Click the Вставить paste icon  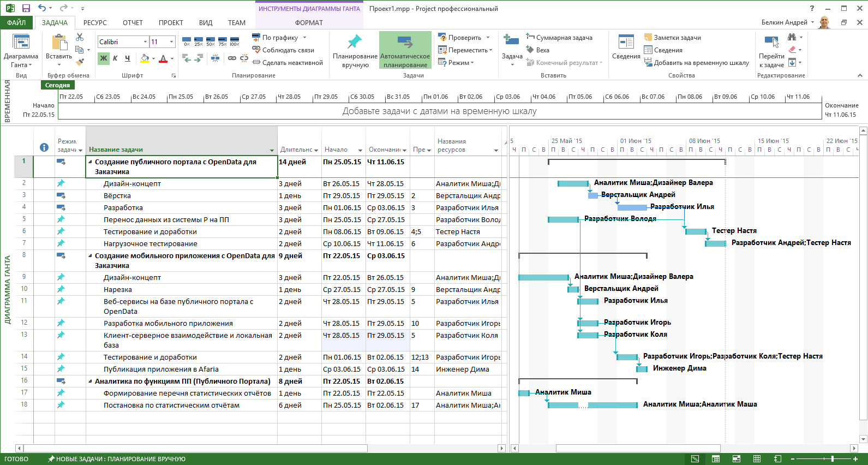click(59, 43)
